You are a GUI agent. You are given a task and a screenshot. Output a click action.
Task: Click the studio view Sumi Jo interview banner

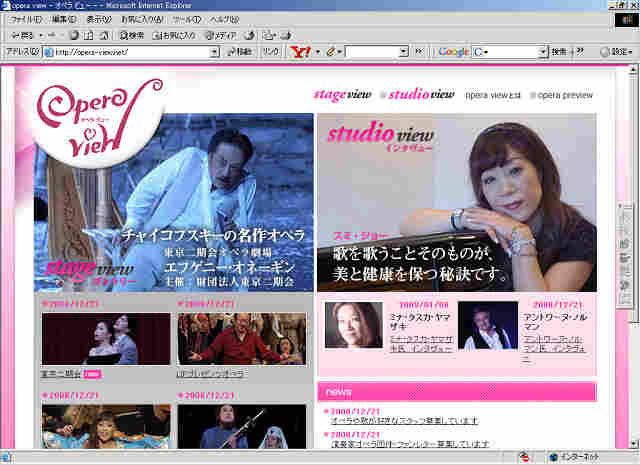tap(457, 202)
